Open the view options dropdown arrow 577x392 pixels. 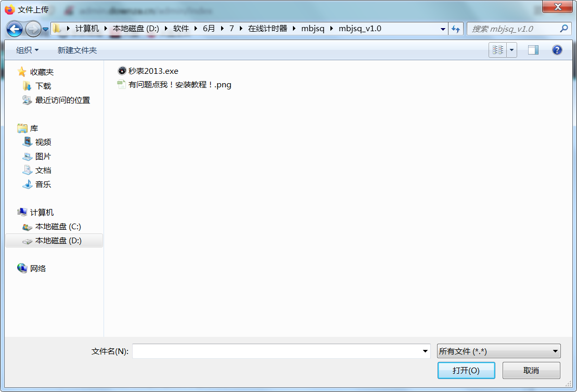(x=512, y=50)
